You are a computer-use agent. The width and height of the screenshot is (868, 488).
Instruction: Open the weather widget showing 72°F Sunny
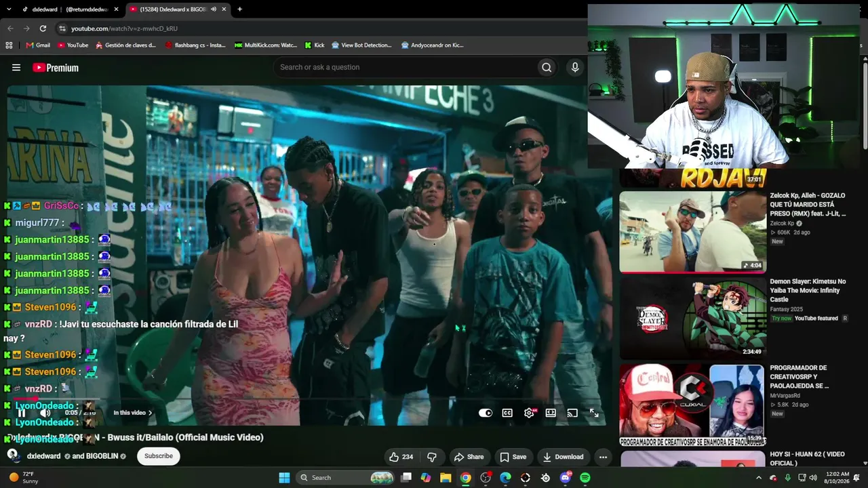24,478
